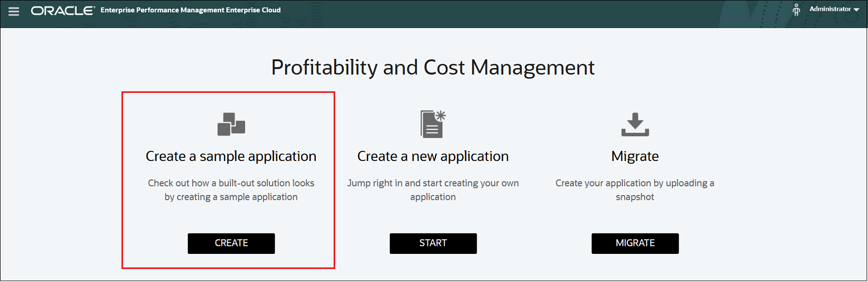
Task: Open the hamburger navigation menu
Action: pos(13,11)
